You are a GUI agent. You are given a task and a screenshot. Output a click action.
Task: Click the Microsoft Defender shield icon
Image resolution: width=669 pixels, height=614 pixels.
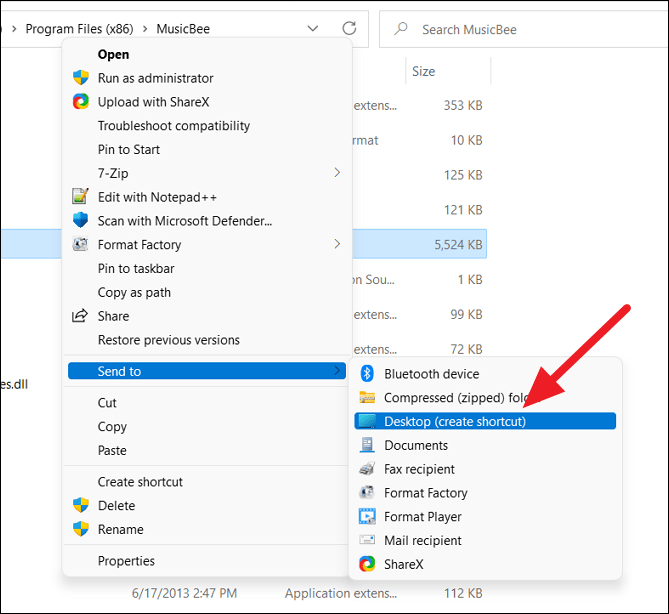pyautogui.click(x=81, y=221)
